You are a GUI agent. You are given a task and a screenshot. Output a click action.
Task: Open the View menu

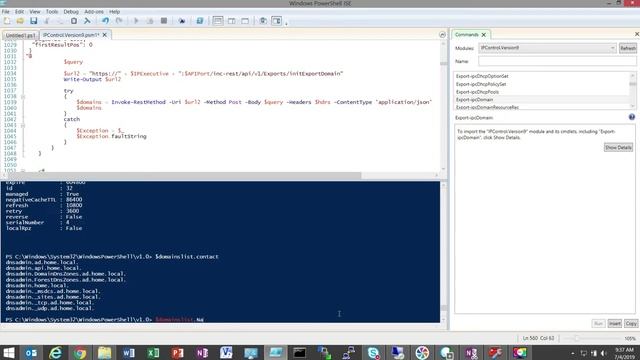tap(35, 11)
